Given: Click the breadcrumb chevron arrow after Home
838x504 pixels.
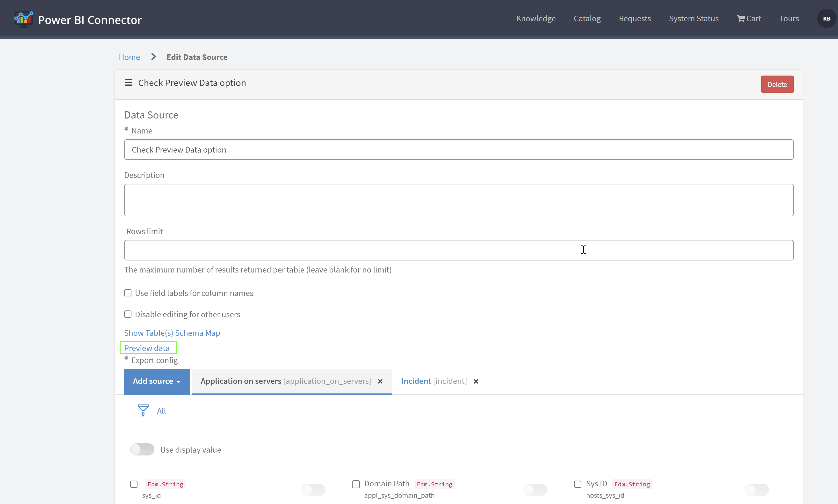Looking at the screenshot, I should click(153, 57).
